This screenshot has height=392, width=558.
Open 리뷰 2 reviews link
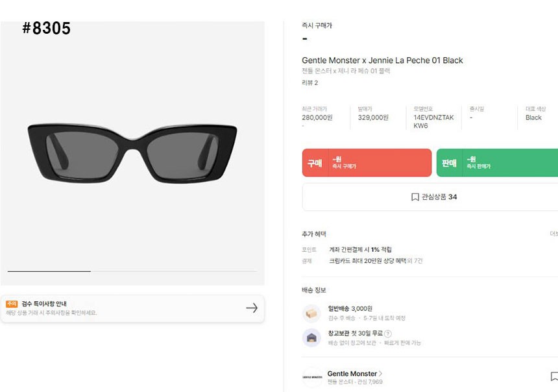(309, 82)
